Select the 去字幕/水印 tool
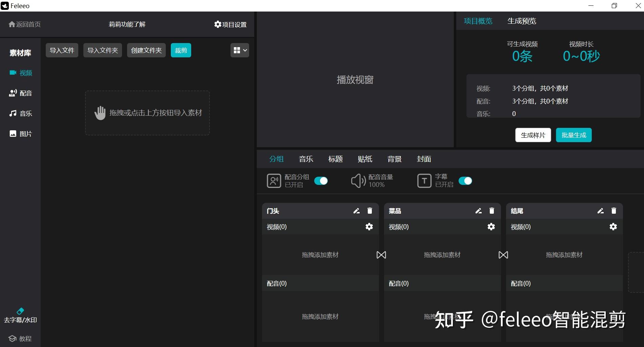 (x=20, y=315)
